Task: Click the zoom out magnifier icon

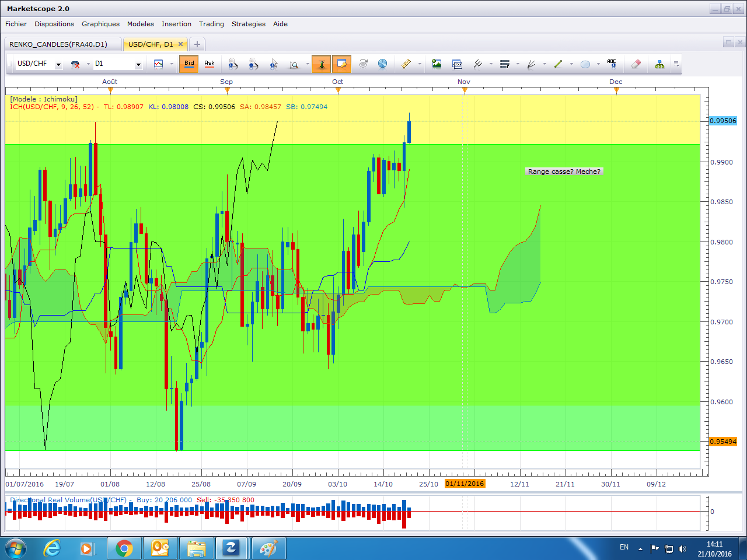Action: 253,64
